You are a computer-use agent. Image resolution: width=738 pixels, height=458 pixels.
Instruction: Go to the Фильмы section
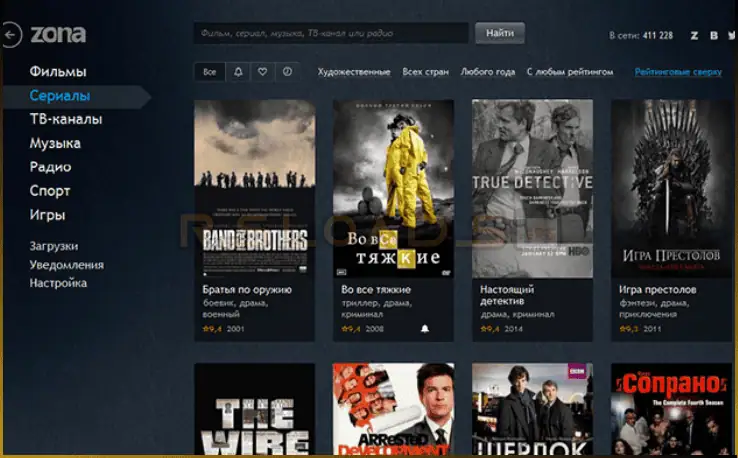point(58,72)
